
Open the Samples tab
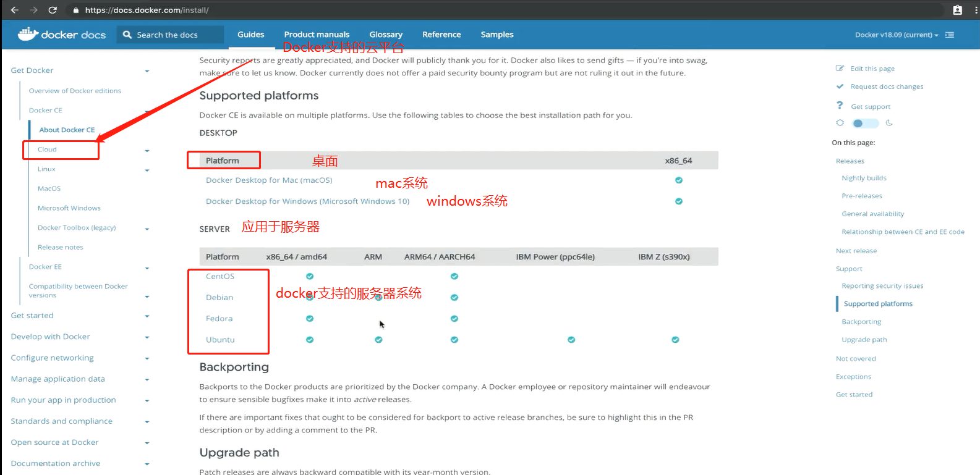[x=497, y=35]
